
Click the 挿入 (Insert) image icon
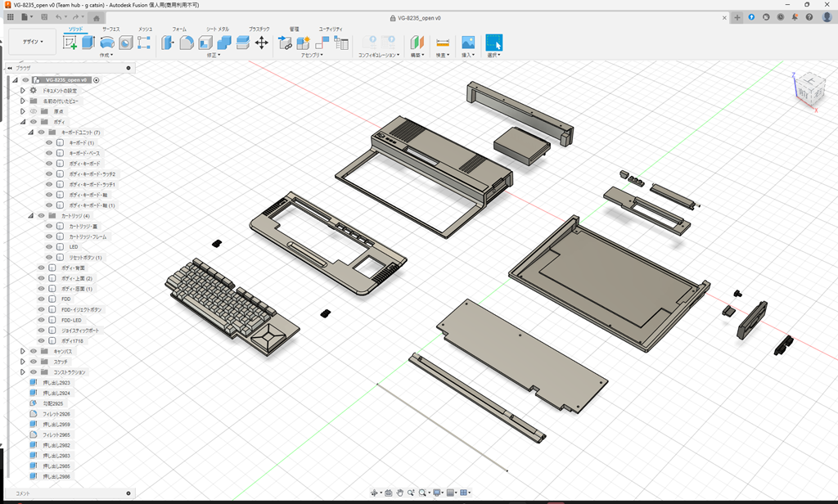pyautogui.click(x=468, y=42)
